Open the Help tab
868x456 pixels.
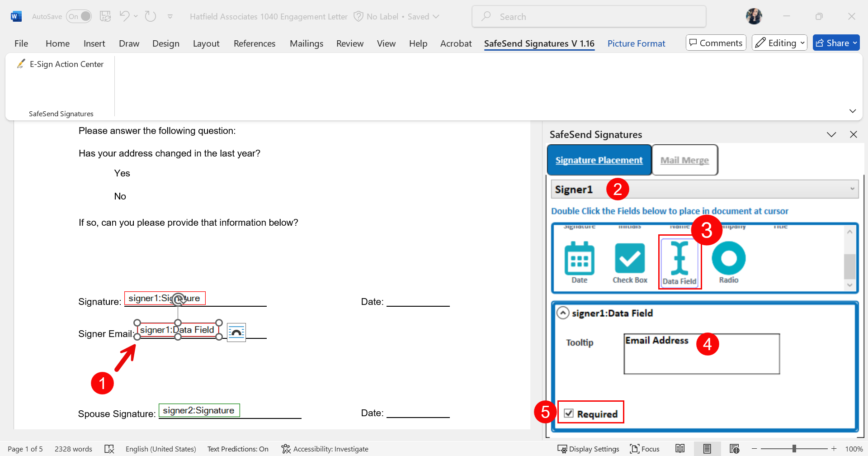pos(418,43)
